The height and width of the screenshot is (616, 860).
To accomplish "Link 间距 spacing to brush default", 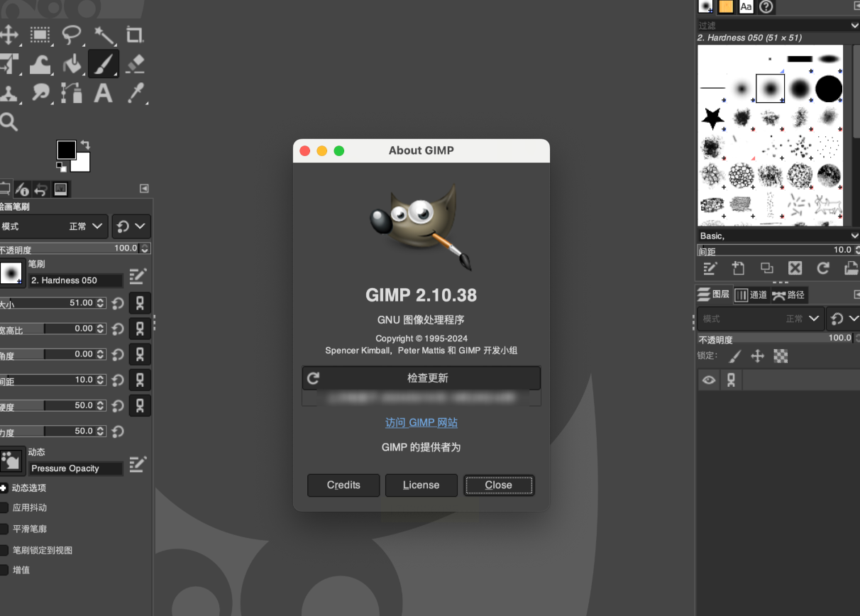I will pyautogui.click(x=140, y=380).
